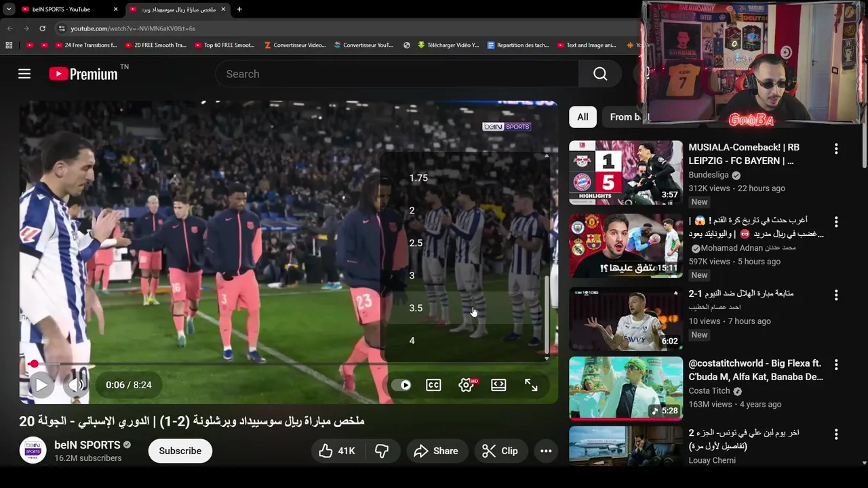The image size is (868, 488).
Task: Open the 6:02 Al Hilal video thumbnail
Action: [x=626, y=319]
